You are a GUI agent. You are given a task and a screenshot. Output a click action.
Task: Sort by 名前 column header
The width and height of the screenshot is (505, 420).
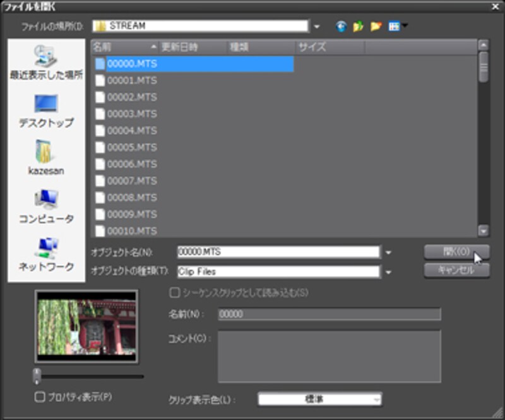(124, 47)
